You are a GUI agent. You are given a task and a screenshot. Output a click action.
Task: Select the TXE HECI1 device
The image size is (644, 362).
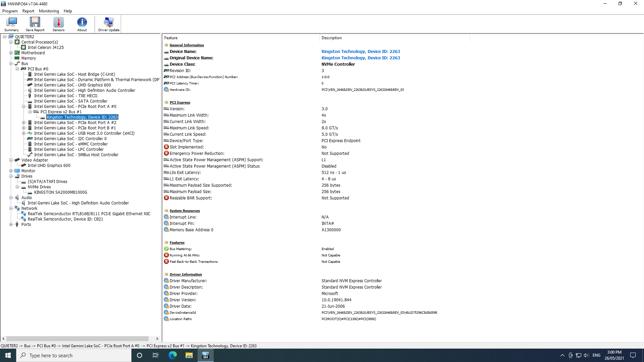coord(66,96)
